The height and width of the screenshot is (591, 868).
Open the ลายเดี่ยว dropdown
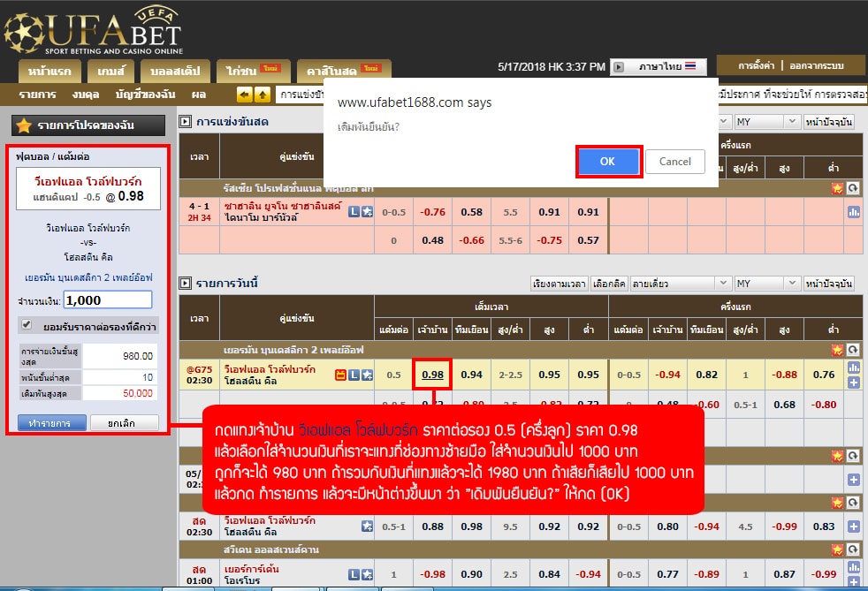click(x=681, y=284)
